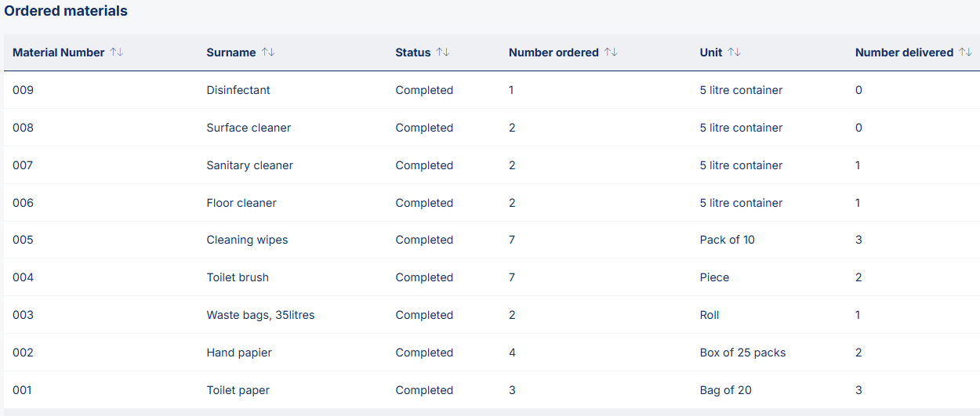This screenshot has width=980, height=416.
Task: Click Completed status in the Disinfectant row
Action: 424,90
